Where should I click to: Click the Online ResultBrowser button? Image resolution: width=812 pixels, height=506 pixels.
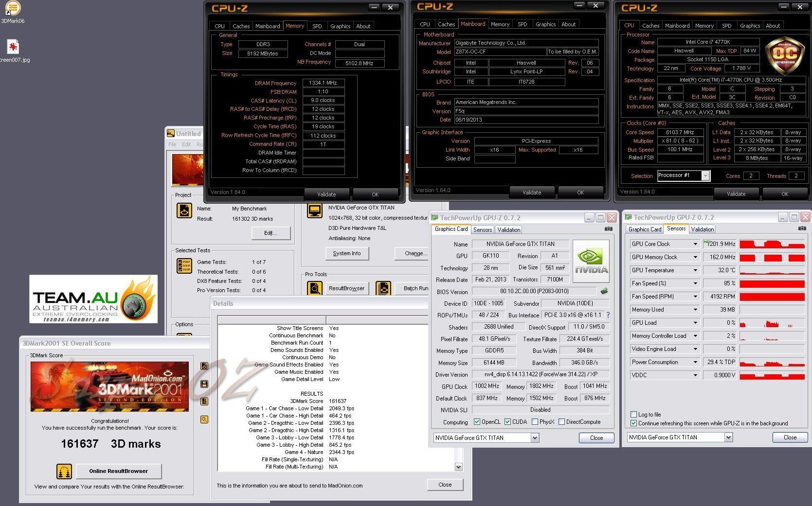click(x=119, y=471)
